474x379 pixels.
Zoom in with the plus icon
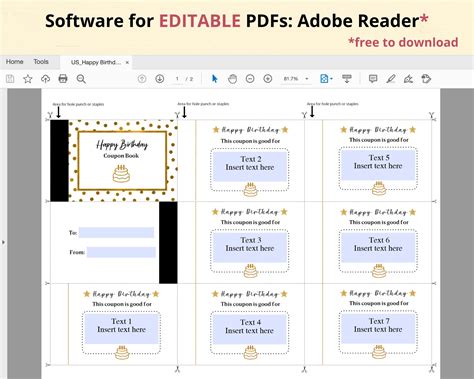(x=268, y=79)
